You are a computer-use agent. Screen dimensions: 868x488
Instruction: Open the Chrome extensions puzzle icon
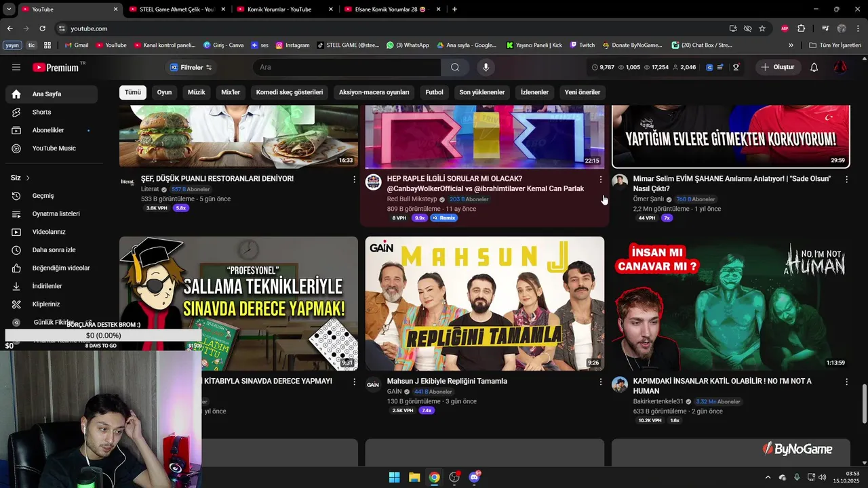coord(802,28)
